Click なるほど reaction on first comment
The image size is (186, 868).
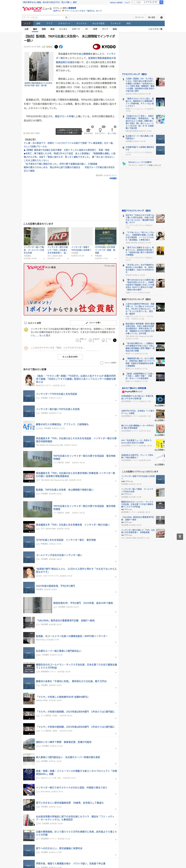tap(91, 340)
